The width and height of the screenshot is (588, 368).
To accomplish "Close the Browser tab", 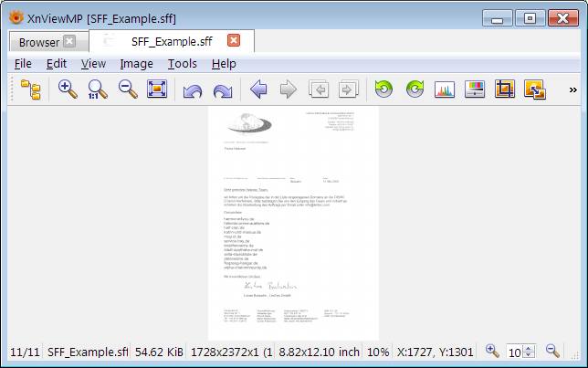I will (69, 41).
